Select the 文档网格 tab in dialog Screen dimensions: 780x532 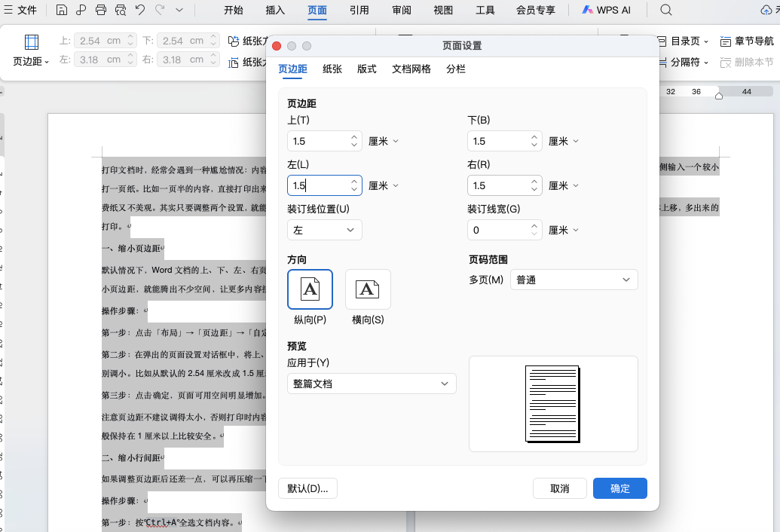click(411, 69)
